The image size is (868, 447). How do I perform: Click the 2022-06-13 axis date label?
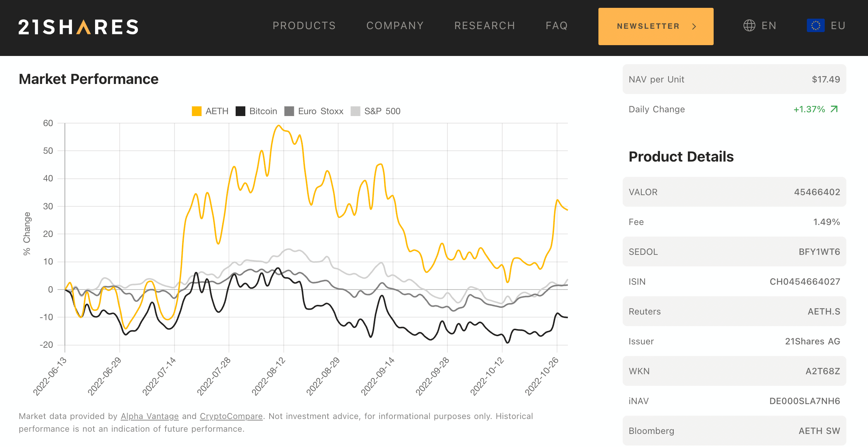point(50,376)
